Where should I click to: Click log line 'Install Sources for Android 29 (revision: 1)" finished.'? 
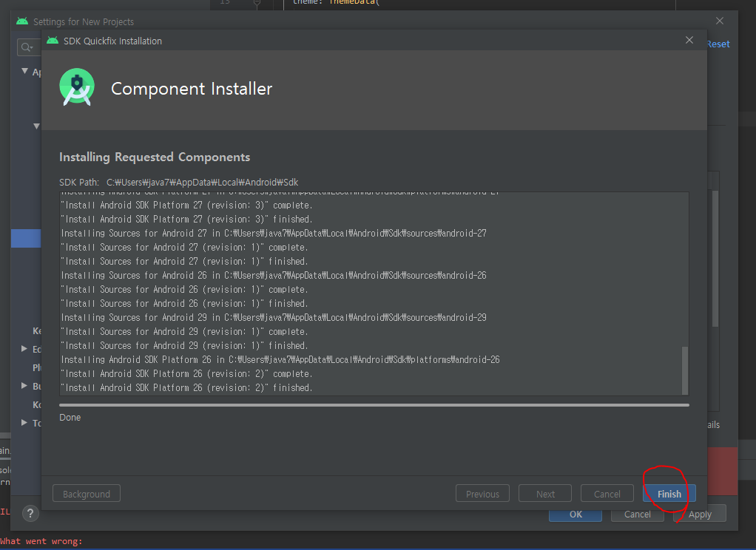184,346
